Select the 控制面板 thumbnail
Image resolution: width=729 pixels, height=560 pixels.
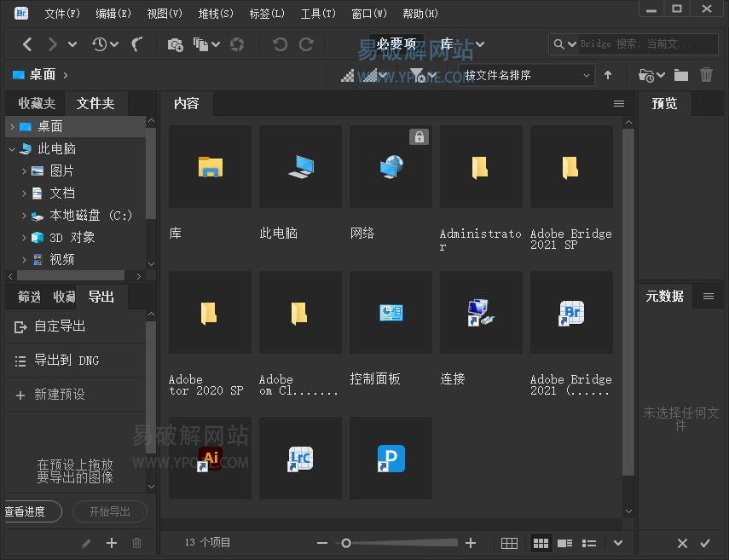click(x=391, y=313)
